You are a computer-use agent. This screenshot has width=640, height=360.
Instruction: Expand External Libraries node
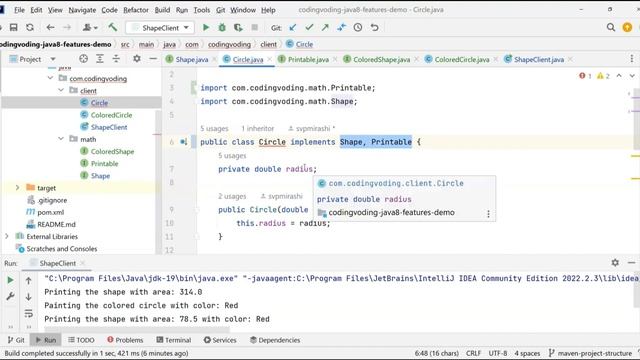point(7,236)
